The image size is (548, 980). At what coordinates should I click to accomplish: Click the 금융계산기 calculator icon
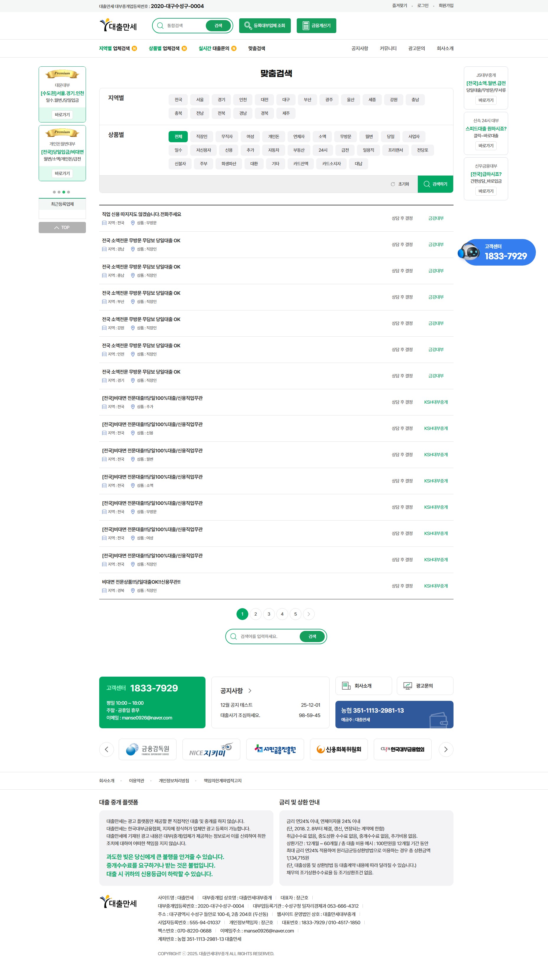tap(306, 25)
